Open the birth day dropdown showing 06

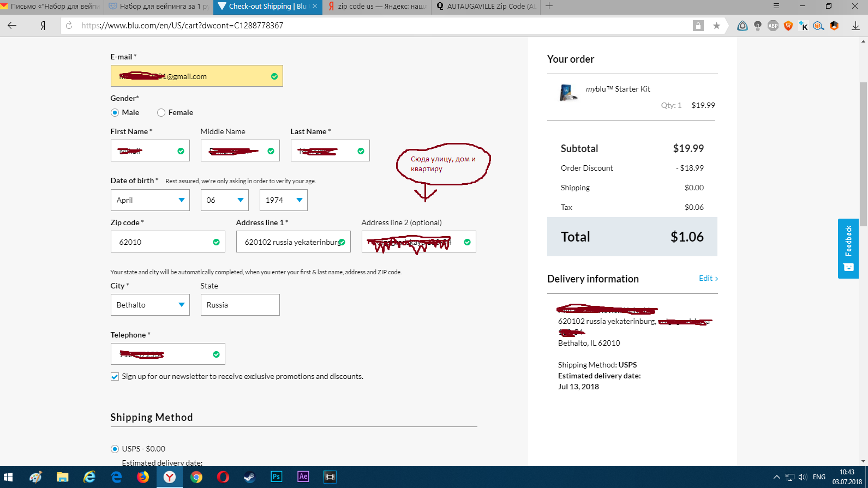pyautogui.click(x=225, y=200)
